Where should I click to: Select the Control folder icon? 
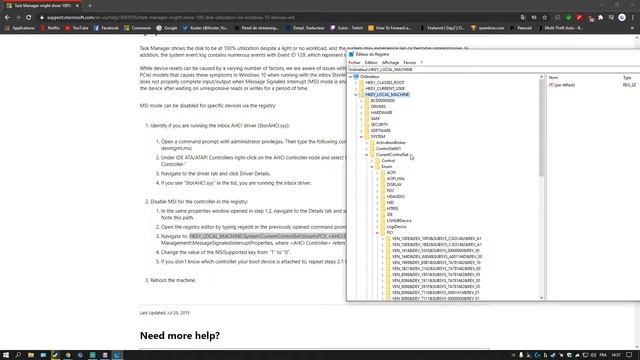378,161
